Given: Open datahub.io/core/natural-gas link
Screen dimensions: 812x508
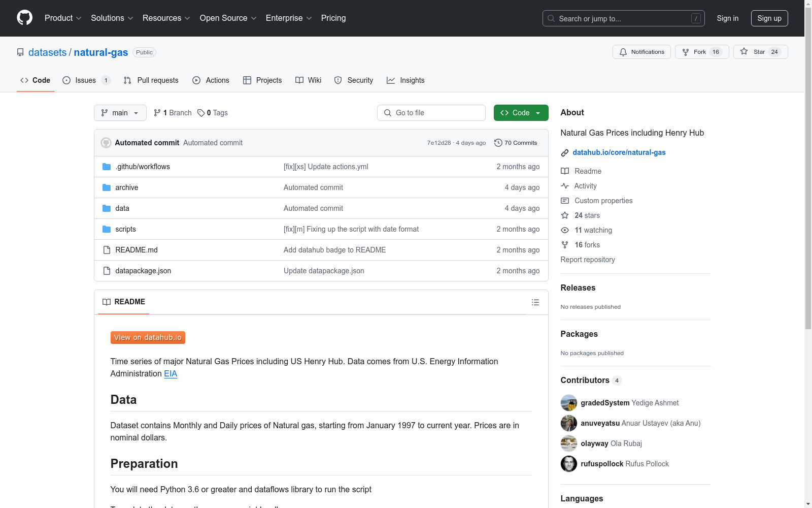Looking at the screenshot, I should tap(619, 152).
